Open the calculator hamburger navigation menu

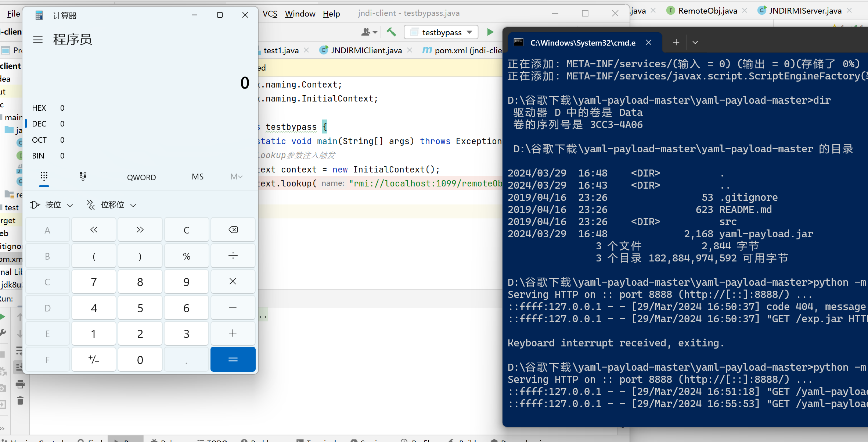click(38, 40)
